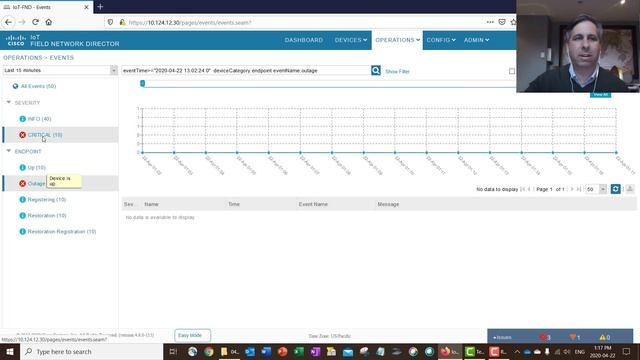Open the Windows Start menu
640x360 pixels.
pyautogui.click(x=10, y=351)
